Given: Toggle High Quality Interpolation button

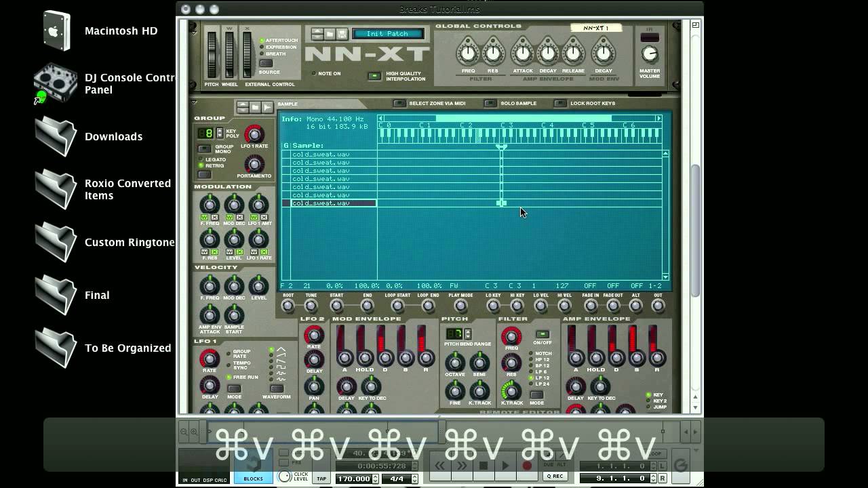Looking at the screenshot, I should pos(374,76).
